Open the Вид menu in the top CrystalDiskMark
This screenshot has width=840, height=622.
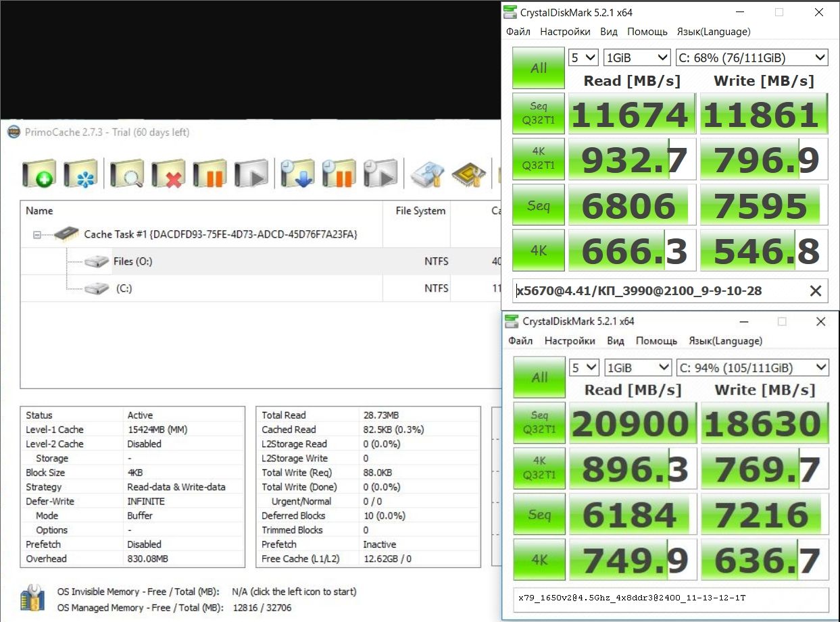pyautogui.click(x=609, y=32)
